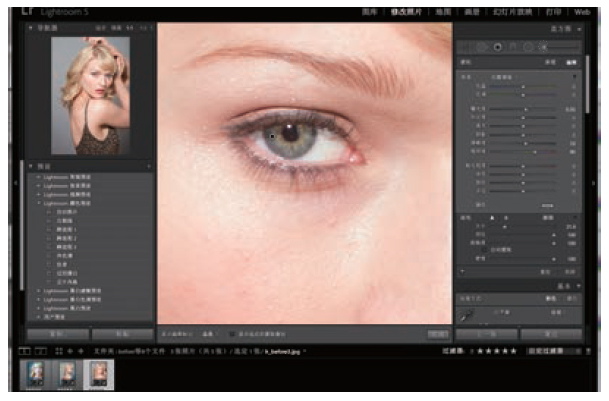
Task: Set the fifth star in the rating filter
Action: point(514,351)
